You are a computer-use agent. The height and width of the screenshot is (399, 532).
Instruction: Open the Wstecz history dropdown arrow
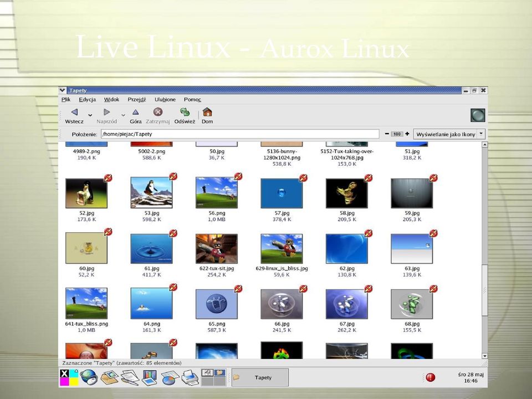90,115
